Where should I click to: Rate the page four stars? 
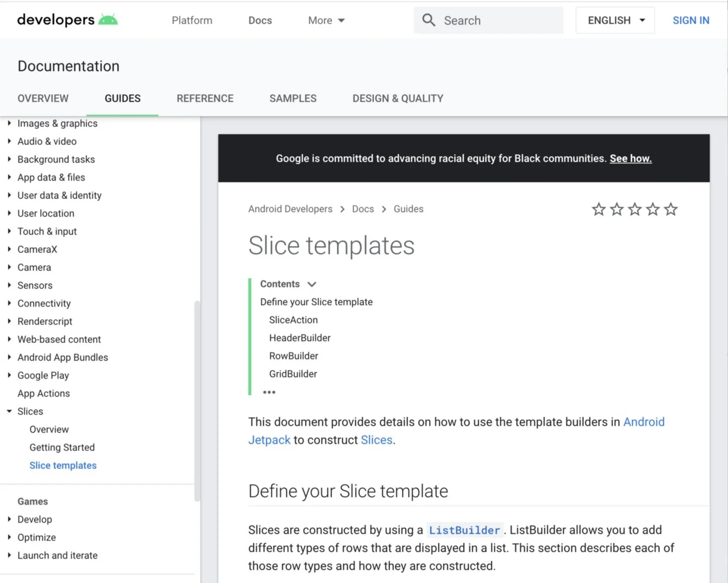click(653, 209)
